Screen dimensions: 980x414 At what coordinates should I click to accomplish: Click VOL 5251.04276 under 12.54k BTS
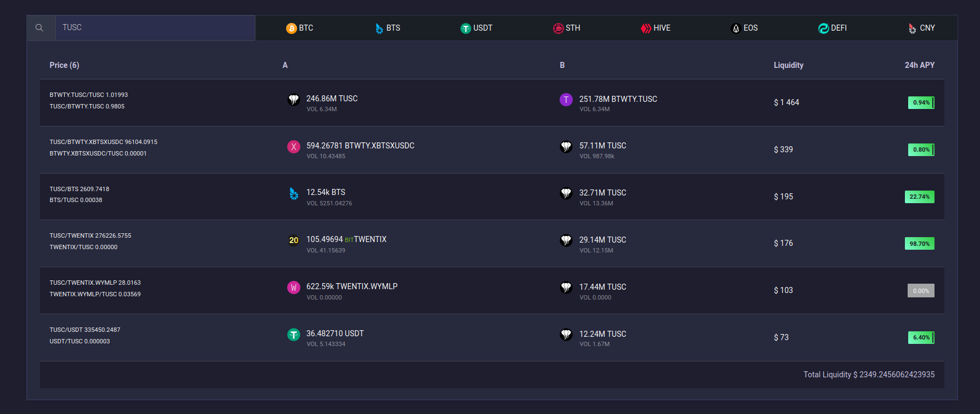click(329, 203)
